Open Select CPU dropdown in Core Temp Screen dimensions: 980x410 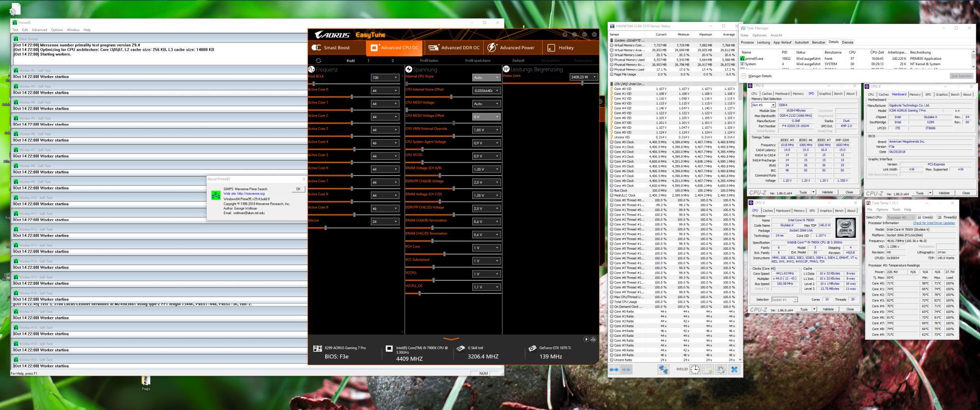[x=900, y=217]
